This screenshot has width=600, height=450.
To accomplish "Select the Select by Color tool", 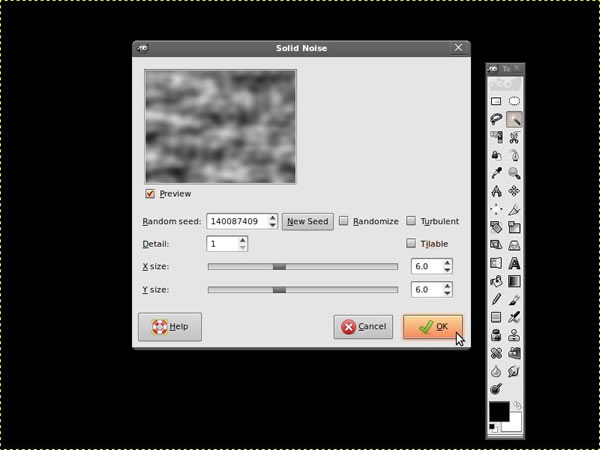I will (x=496, y=137).
